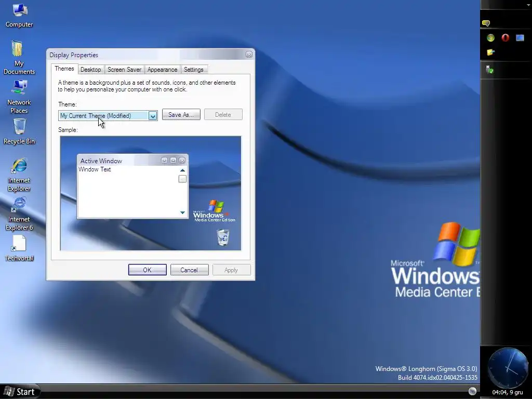Click the yellow folder sidebar icon
532x399 pixels.
(490, 52)
